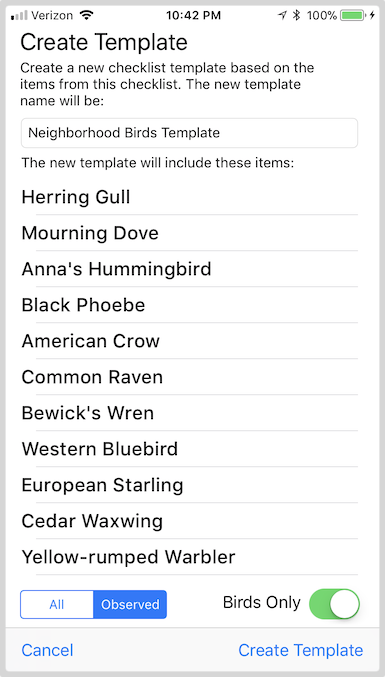This screenshot has width=385, height=677.
Task: Choose Common Raven from the list
Action: [189, 377]
